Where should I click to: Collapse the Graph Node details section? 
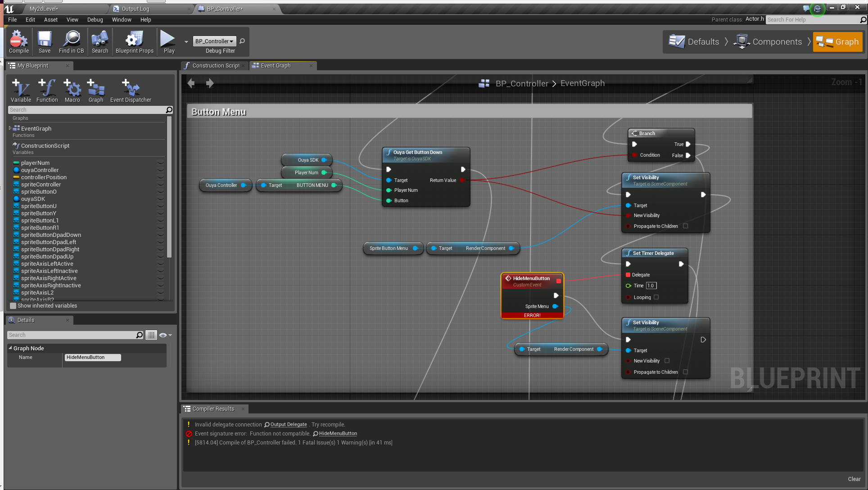10,348
